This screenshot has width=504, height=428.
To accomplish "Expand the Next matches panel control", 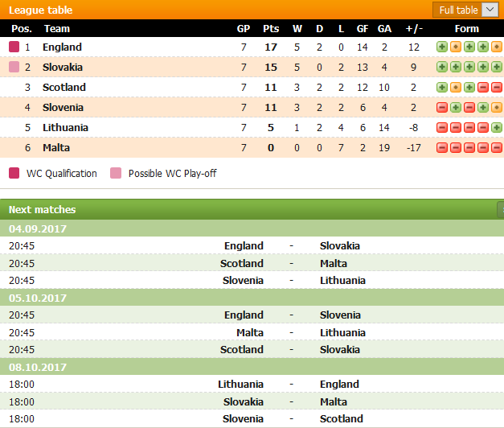I will point(501,210).
